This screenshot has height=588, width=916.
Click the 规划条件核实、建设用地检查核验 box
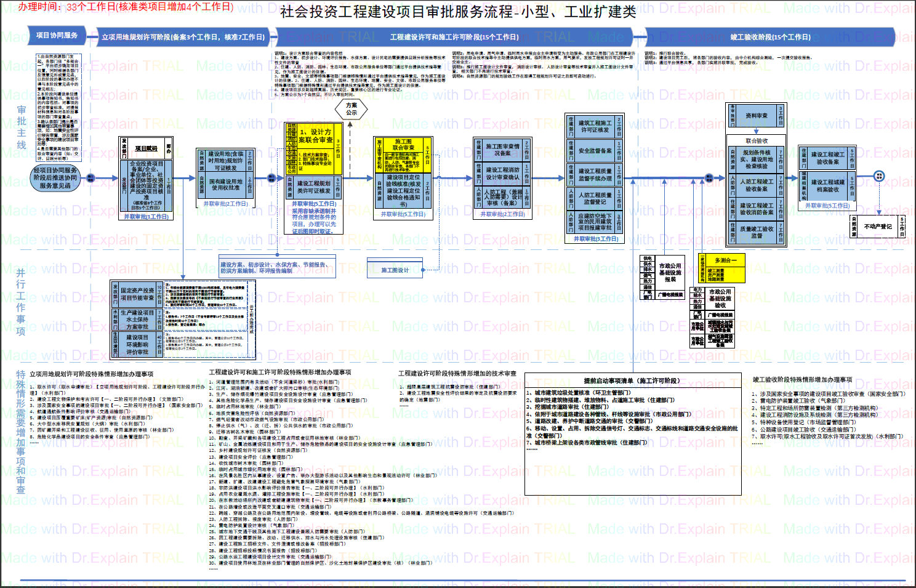757,159
